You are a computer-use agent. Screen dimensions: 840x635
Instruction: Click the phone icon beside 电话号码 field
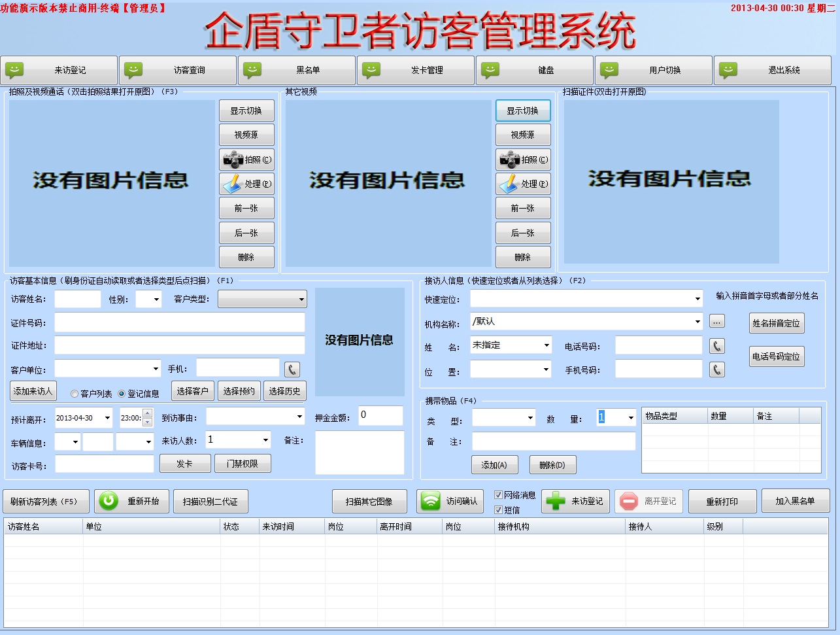click(x=717, y=346)
